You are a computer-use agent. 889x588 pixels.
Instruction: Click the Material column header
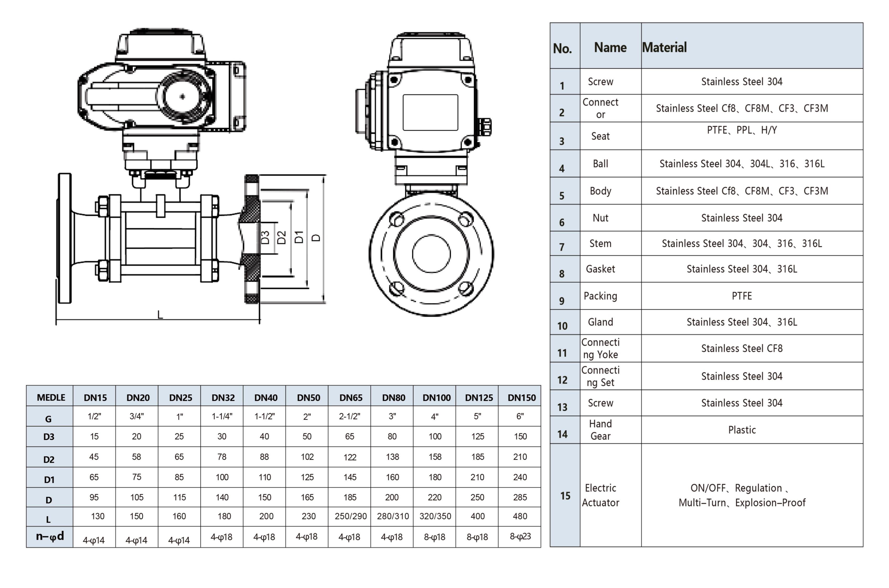[664, 47]
